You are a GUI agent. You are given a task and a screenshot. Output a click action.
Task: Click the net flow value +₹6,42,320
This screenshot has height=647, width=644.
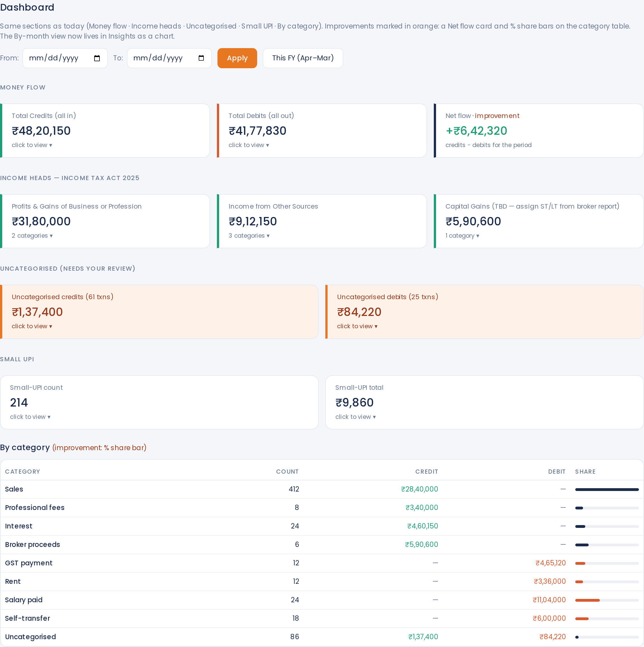pos(476,131)
